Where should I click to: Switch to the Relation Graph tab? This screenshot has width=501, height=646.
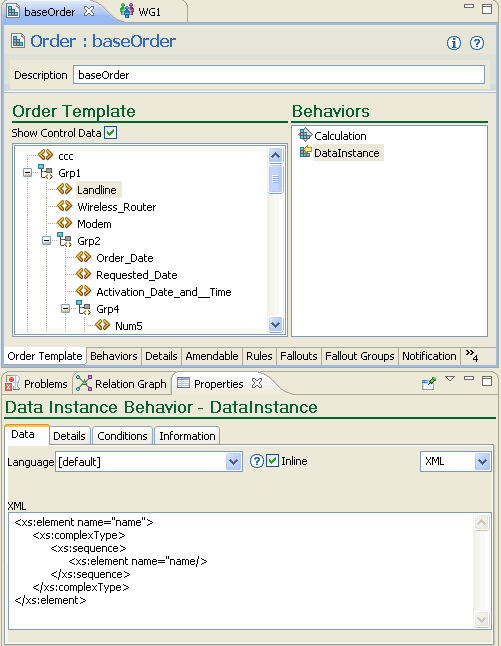click(122, 384)
